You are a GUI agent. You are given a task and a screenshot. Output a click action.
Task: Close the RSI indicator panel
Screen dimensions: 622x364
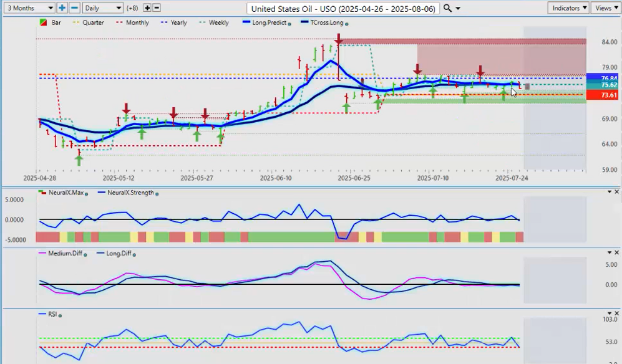[x=617, y=314]
